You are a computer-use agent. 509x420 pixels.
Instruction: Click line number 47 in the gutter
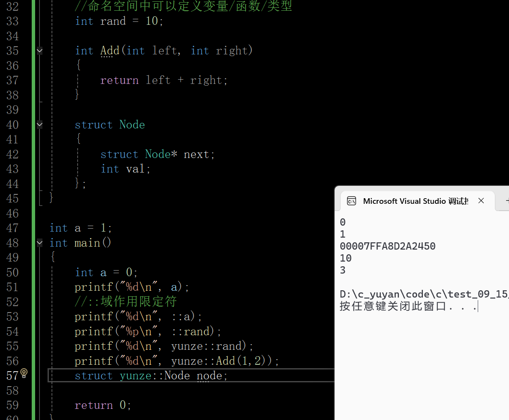point(13,228)
